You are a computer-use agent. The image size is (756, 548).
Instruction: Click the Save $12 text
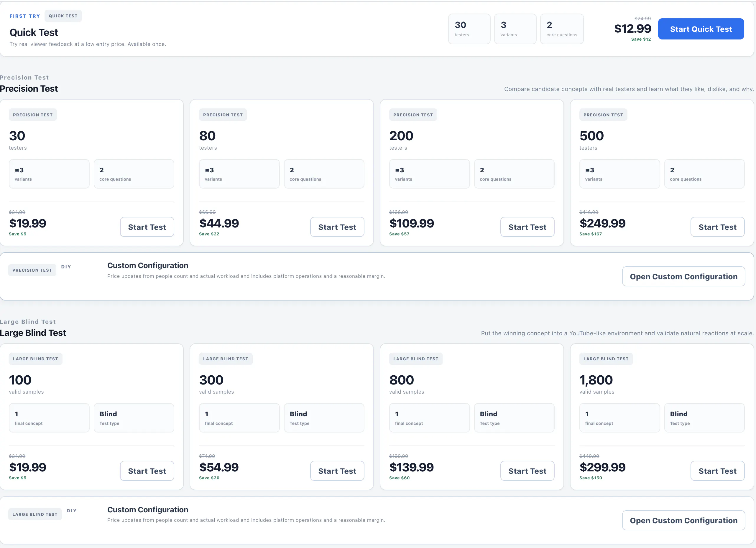click(641, 39)
